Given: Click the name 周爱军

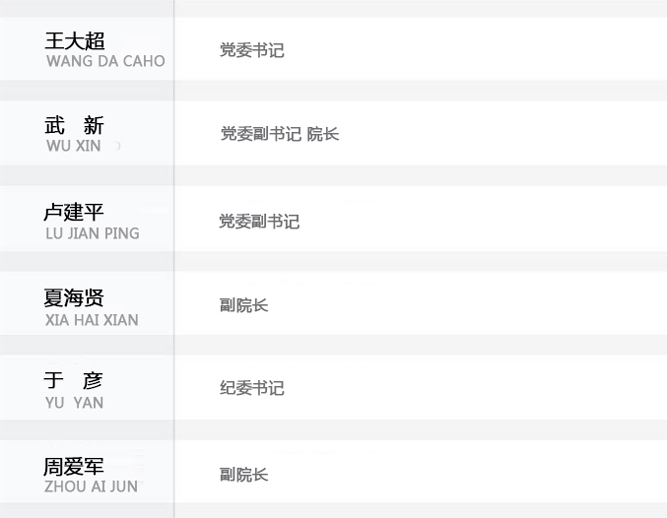Looking at the screenshot, I should coord(74,467).
